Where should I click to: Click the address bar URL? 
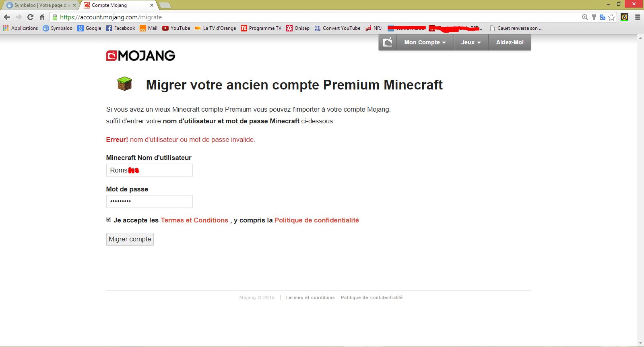111,17
